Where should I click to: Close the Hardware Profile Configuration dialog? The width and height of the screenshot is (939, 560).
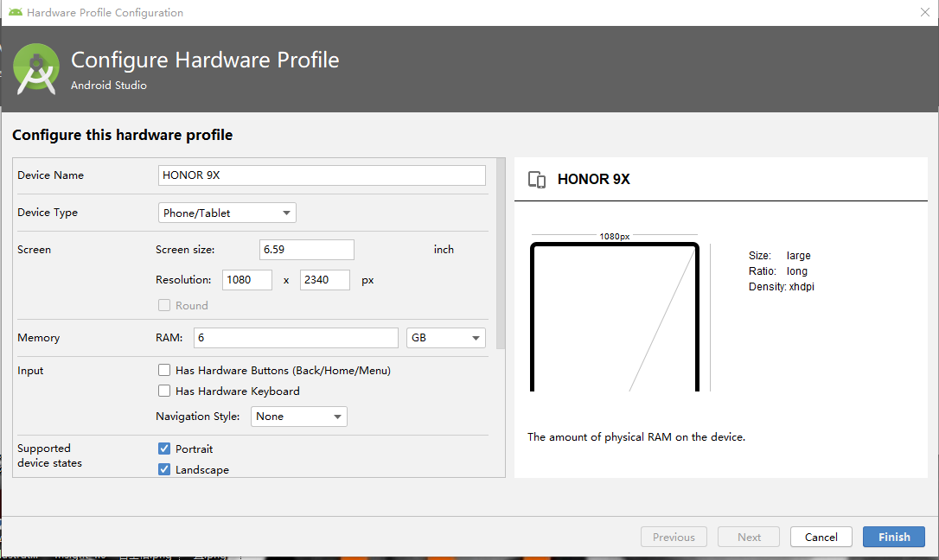pos(924,12)
